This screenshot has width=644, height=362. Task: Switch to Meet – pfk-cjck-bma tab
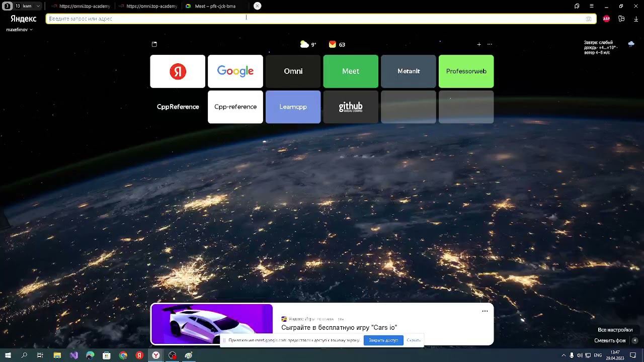215,6
